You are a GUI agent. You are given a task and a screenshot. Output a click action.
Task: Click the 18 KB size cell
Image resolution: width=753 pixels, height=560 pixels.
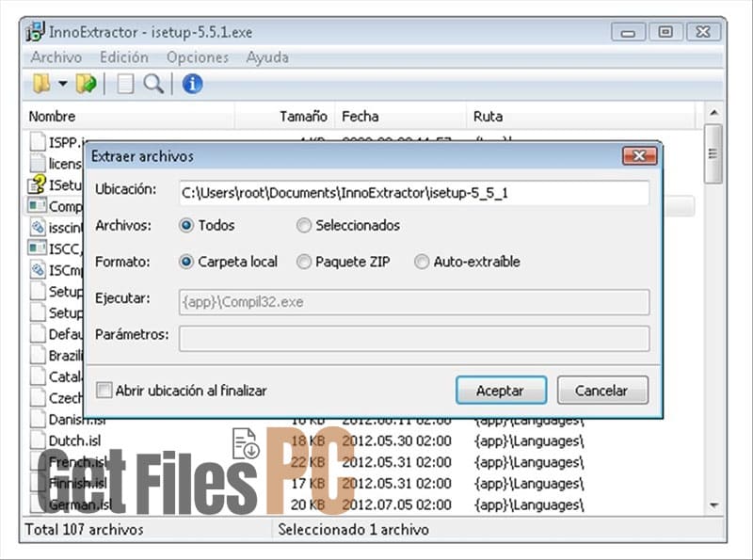pyautogui.click(x=308, y=440)
